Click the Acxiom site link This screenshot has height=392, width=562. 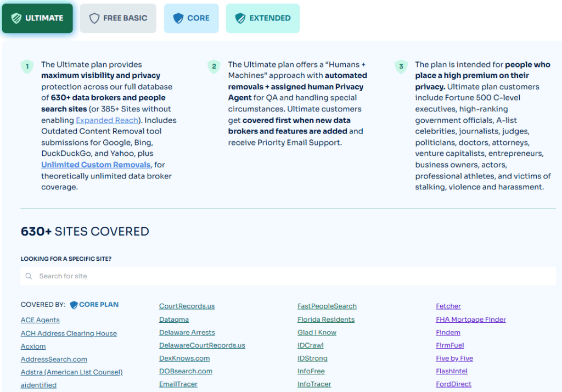click(33, 346)
